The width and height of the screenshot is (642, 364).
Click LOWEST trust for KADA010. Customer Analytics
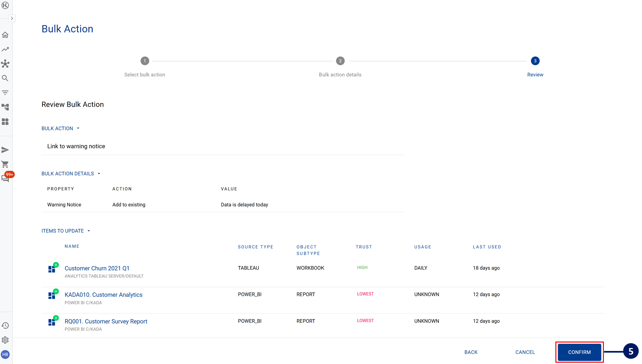(365, 294)
